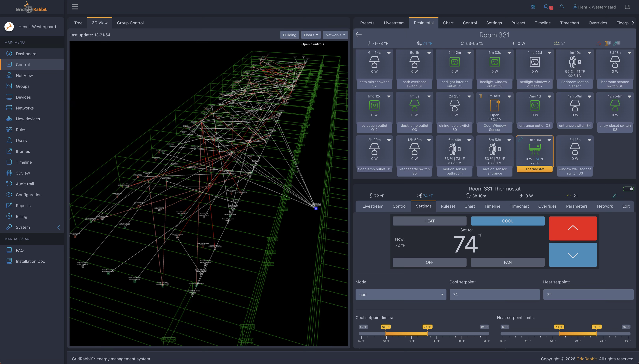Select the Bedroom Motion Sensor icon
Viewport: 639px width, 364px height.
point(575,62)
